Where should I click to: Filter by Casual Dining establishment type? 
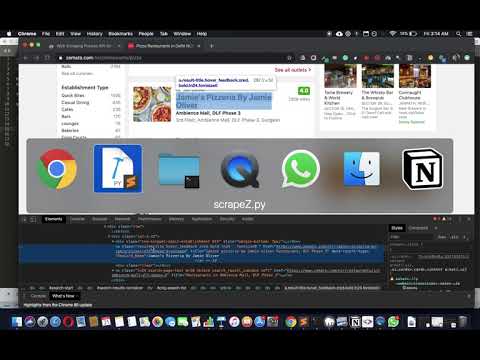point(75,102)
